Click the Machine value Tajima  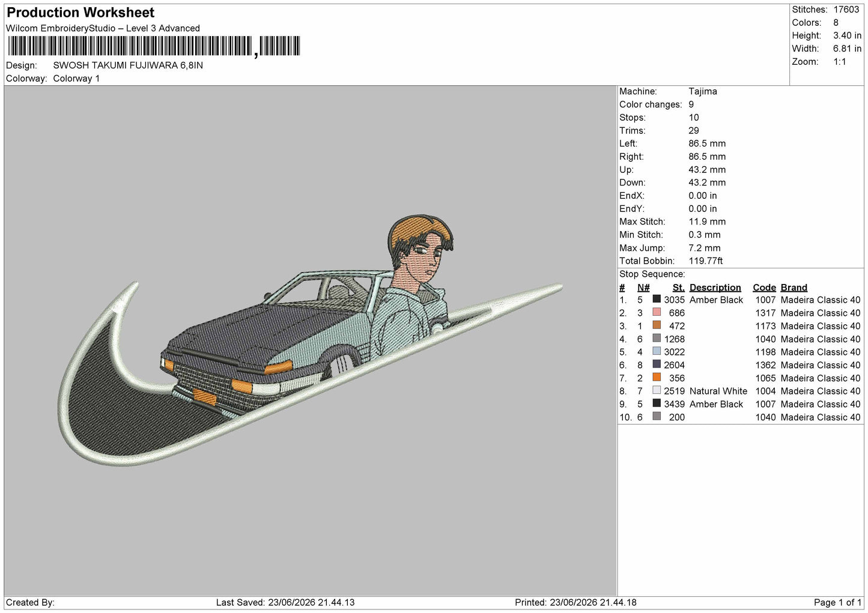tap(703, 91)
